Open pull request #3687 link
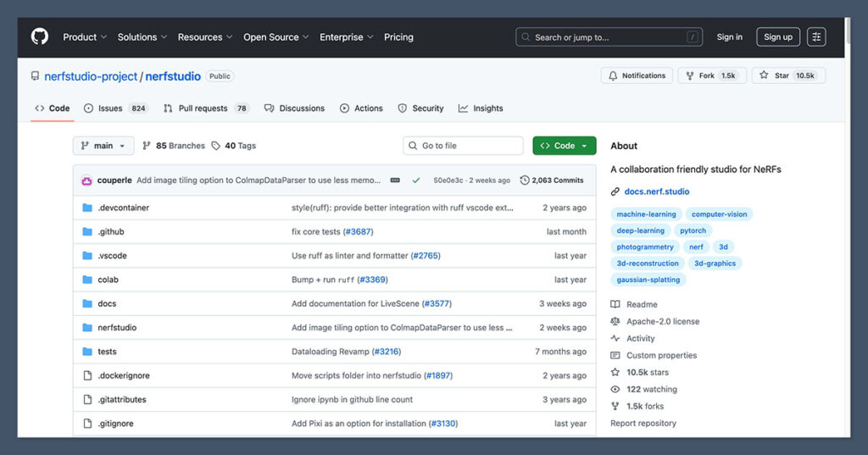Screen dimensions: 868x455 pyautogui.click(x=359, y=231)
